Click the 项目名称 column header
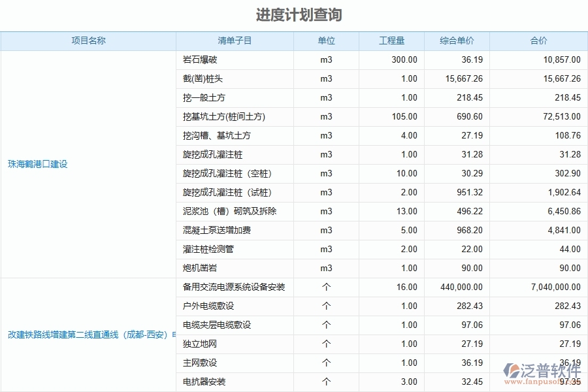The height and width of the screenshot is (392, 588). 88,41
